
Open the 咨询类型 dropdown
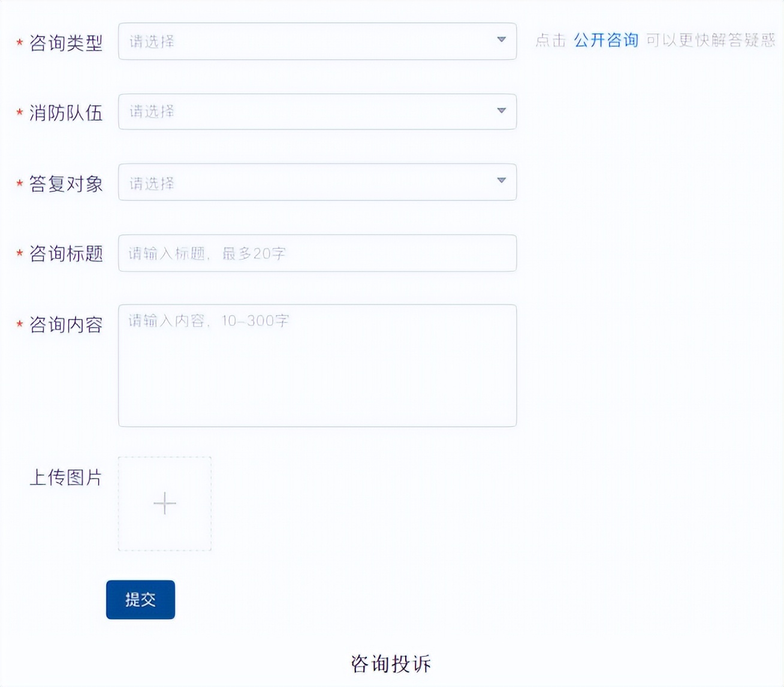318,41
